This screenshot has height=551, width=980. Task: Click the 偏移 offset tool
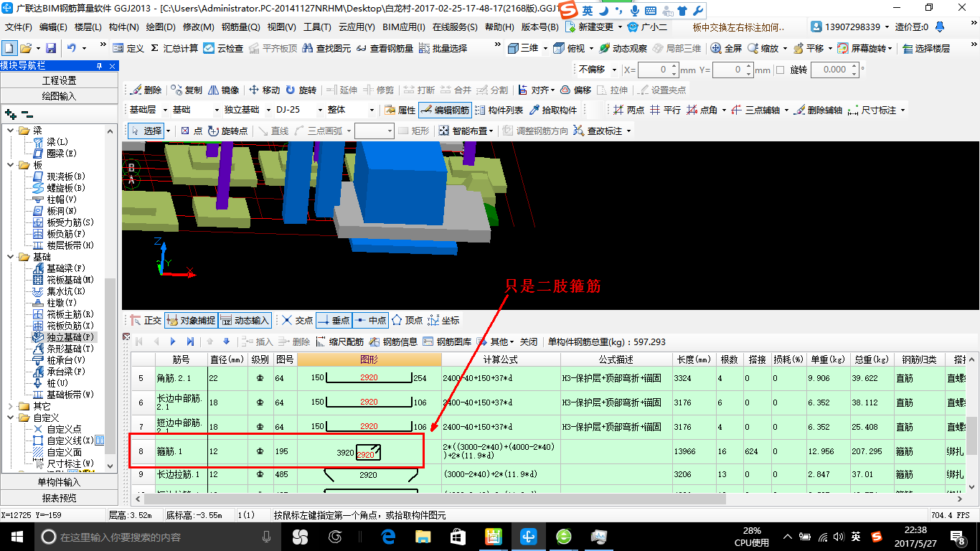coord(575,90)
